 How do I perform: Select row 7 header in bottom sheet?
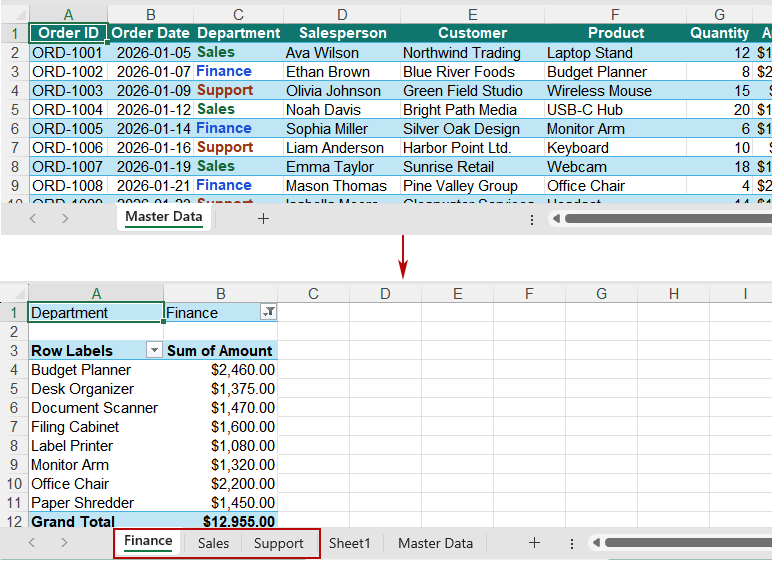click(x=14, y=427)
